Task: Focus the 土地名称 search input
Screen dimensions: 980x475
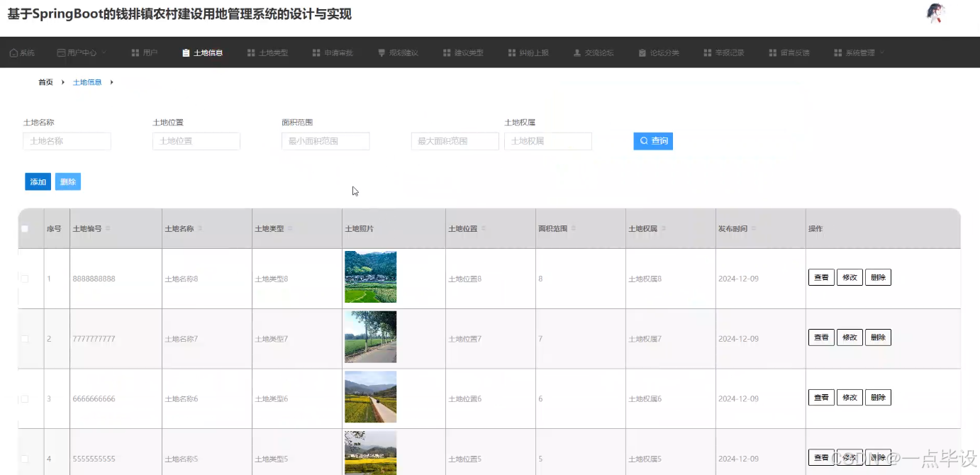Action: tap(67, 141)
